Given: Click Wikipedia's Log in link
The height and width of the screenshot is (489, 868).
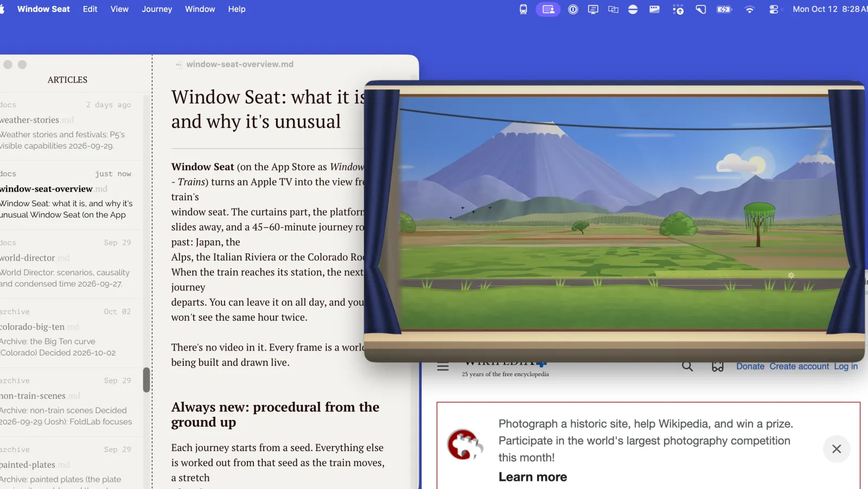Looking at the screenshot, I should tap(846, 366).
